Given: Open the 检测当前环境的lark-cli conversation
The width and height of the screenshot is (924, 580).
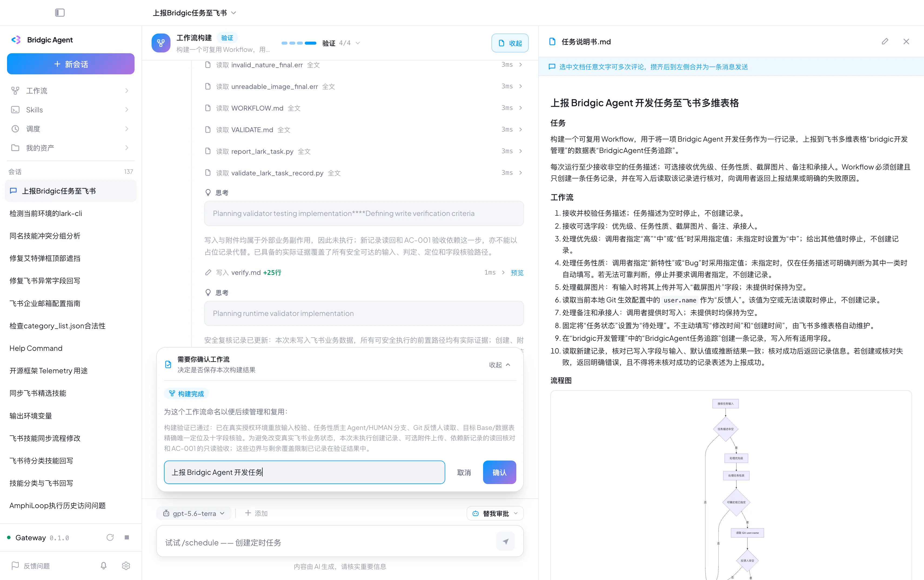Looking at the screenshot, I should 71,213.
